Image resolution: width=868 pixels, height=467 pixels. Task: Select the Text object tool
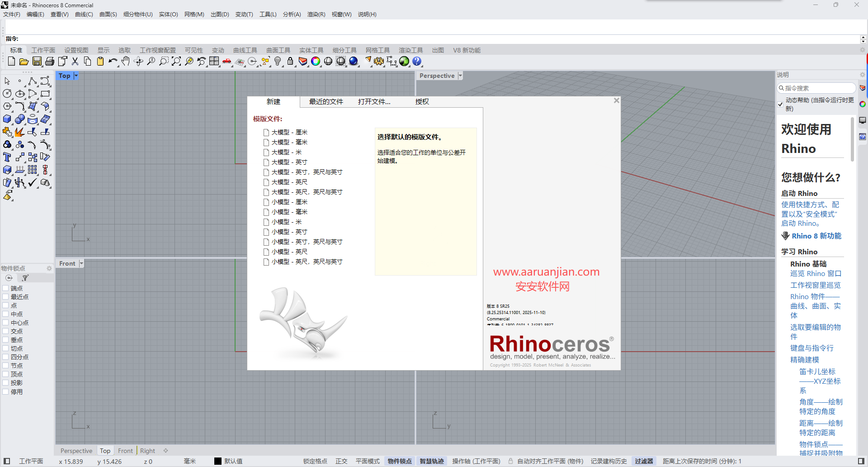pyautogui.click(x=7, y=157)
